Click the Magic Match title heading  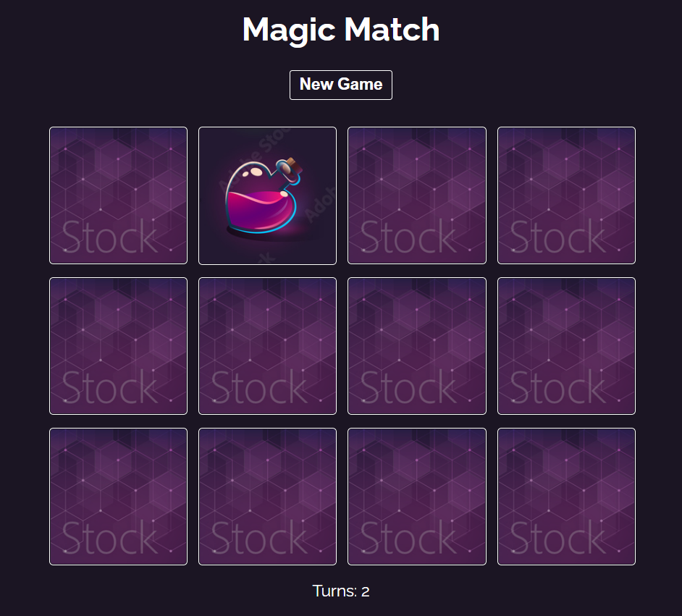pos(341,30)
